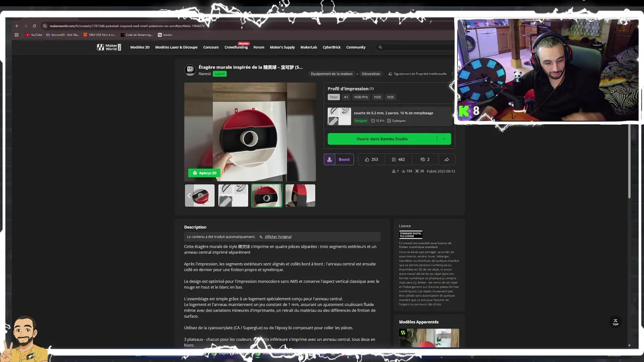Select the H2D Pro printer filter

click(x=361, y=97)
